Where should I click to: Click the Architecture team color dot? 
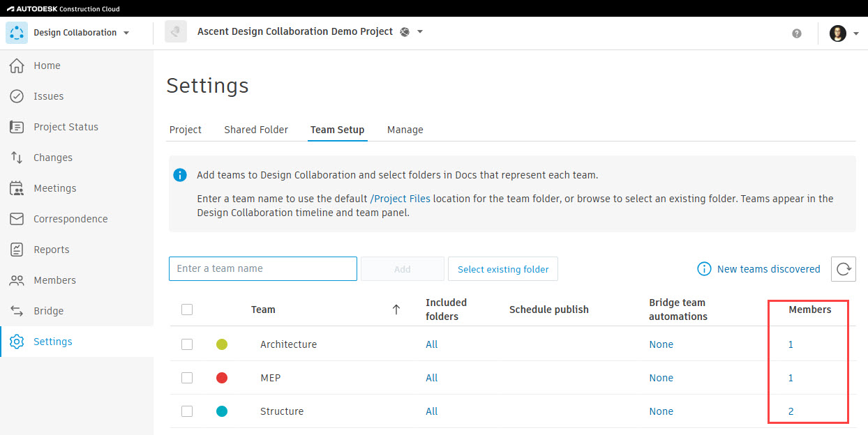point(222,344)
